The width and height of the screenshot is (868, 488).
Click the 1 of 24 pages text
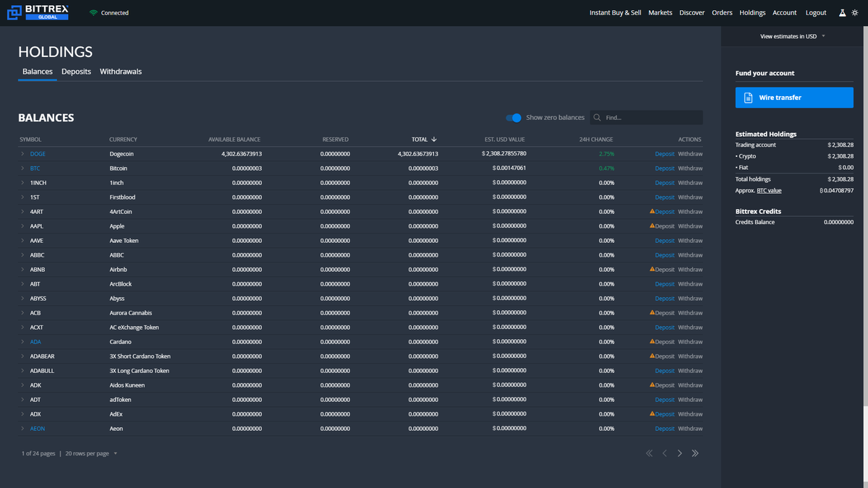point(38,453)
